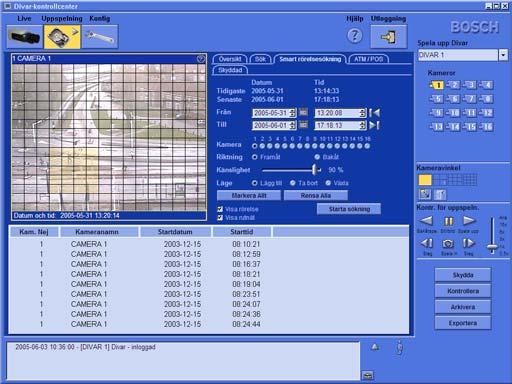Increase the Från date stepper

tap(292, 111)
